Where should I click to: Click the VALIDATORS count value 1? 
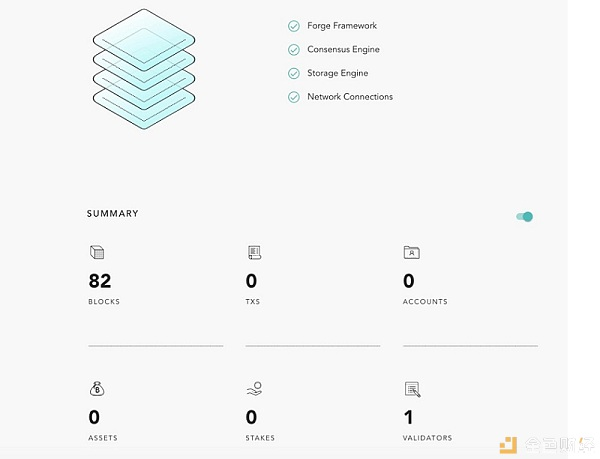coord(409,417)
